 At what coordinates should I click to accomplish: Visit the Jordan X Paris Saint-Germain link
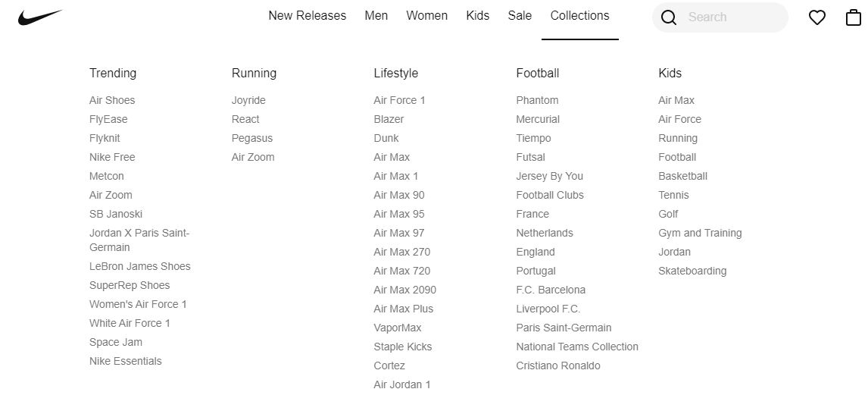coord(139,240)
